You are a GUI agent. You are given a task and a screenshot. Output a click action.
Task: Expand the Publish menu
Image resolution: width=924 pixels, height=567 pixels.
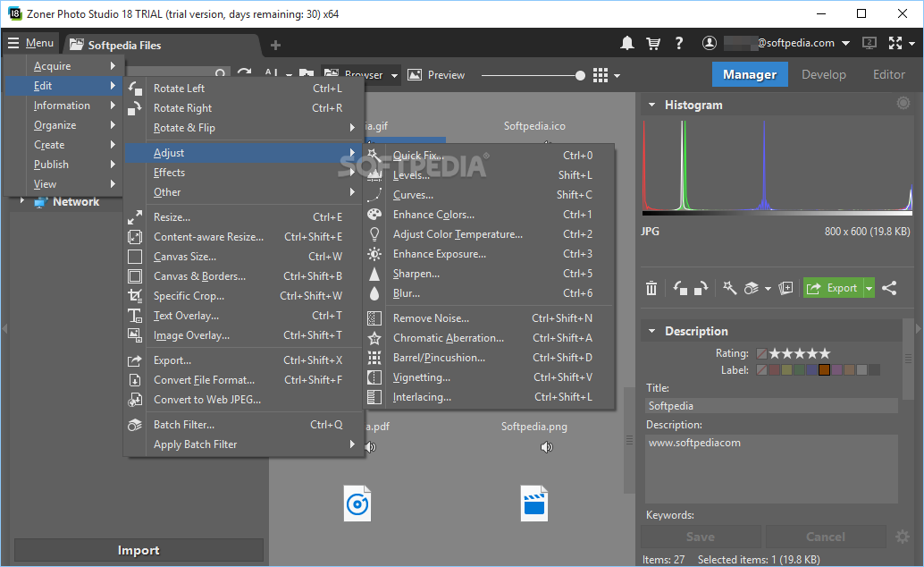click(63, 165)
